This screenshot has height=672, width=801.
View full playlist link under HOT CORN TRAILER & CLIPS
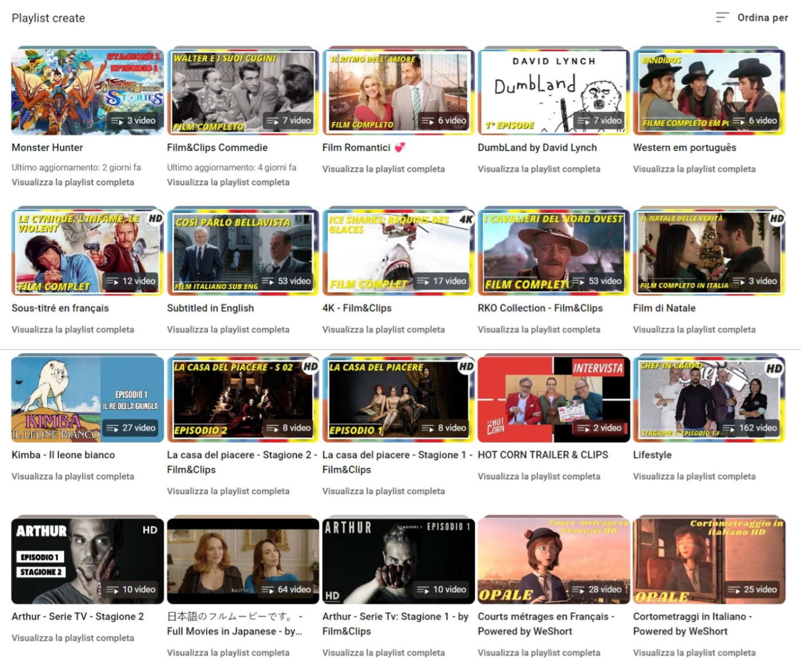pyautogui.click(x=539, y=476)
